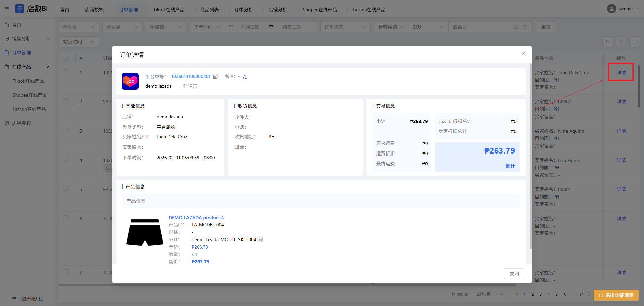Toggle the select-all header checkbox

pos(65,58)
